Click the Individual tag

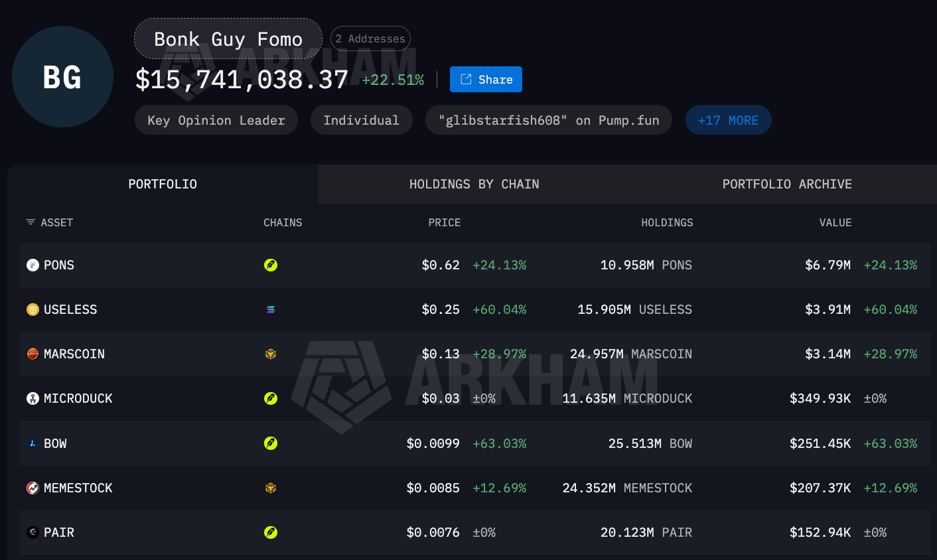361,120
